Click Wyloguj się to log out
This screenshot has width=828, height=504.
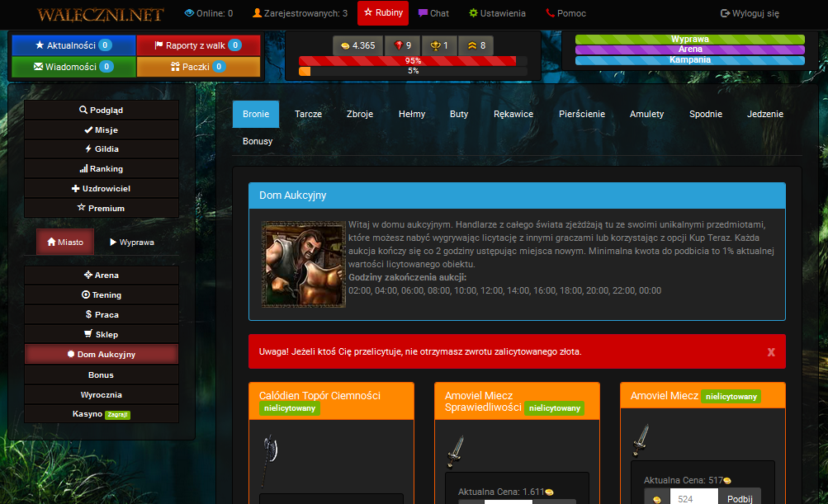[750, 13]
